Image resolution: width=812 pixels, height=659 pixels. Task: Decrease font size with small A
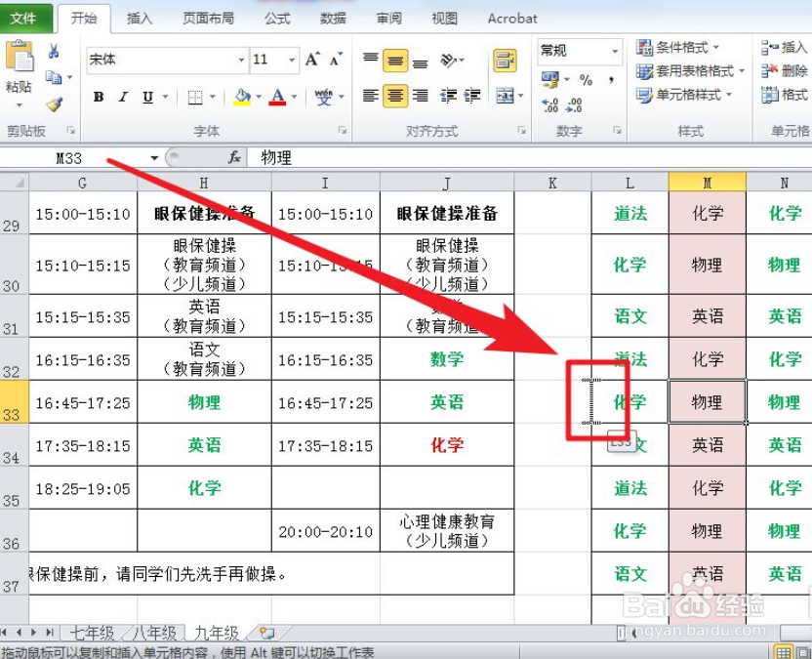[336, 60]
